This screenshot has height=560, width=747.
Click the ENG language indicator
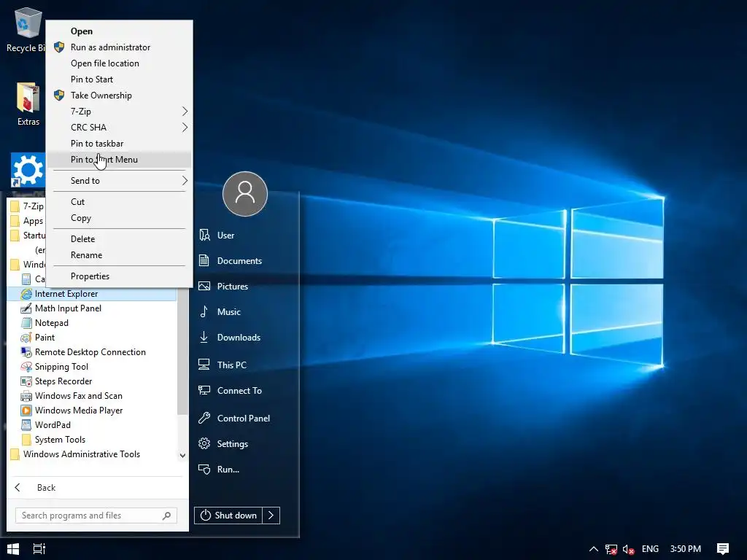click(650, 549)
